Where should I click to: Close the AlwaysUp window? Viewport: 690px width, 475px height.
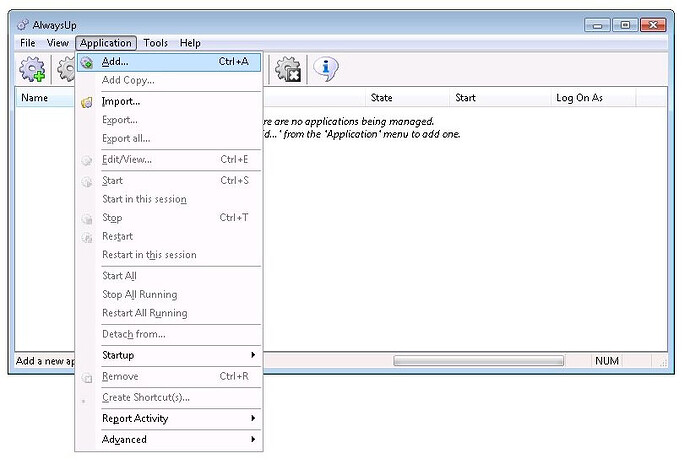(x=653, y=25)
